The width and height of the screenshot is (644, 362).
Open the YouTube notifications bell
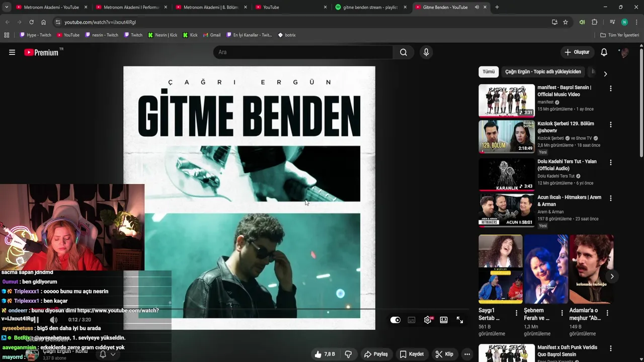click(x=604, y=52)
